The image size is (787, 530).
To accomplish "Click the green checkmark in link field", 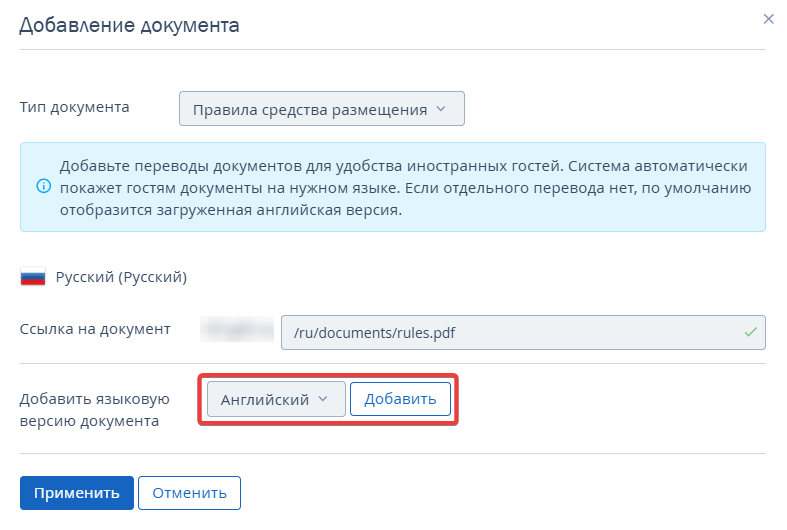I will (x=751, y=331).
